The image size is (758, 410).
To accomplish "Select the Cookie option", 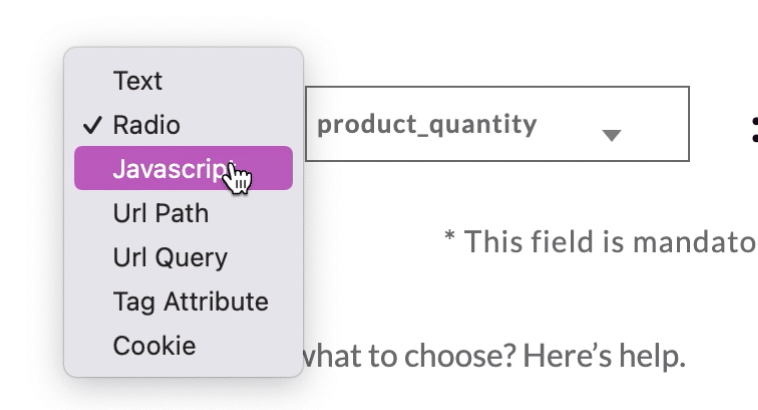I will coord(183,345).
